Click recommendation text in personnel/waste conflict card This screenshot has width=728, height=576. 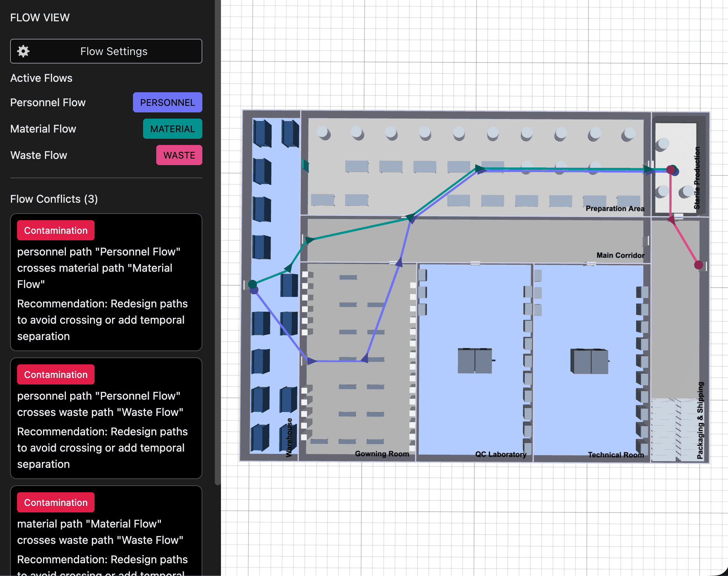point(102,448)
